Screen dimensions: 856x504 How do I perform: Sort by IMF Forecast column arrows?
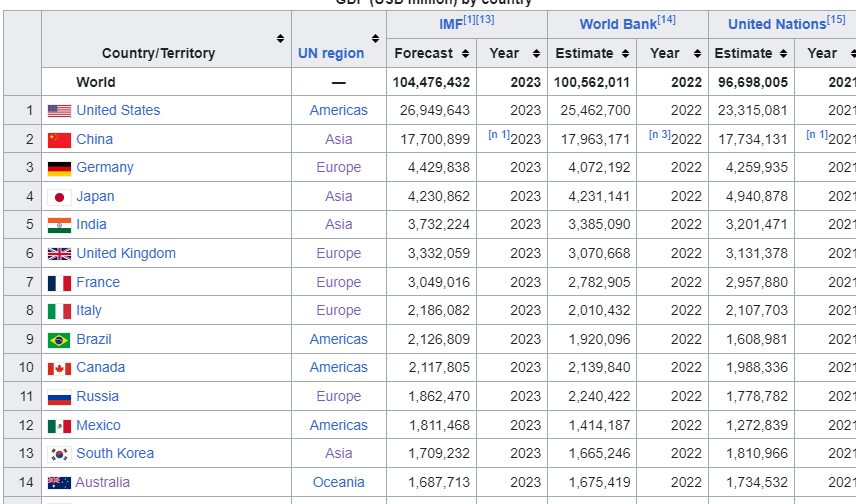[x=465, y=54]
